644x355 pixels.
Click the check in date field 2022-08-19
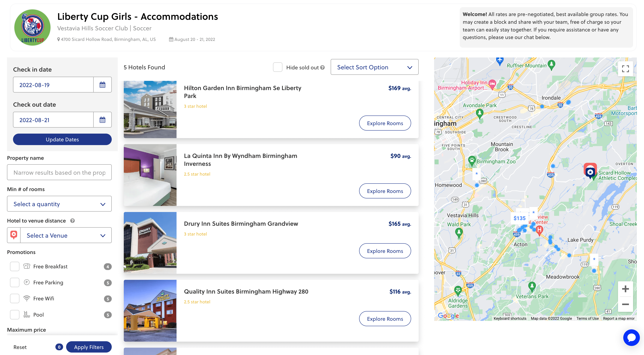point(53,85)
